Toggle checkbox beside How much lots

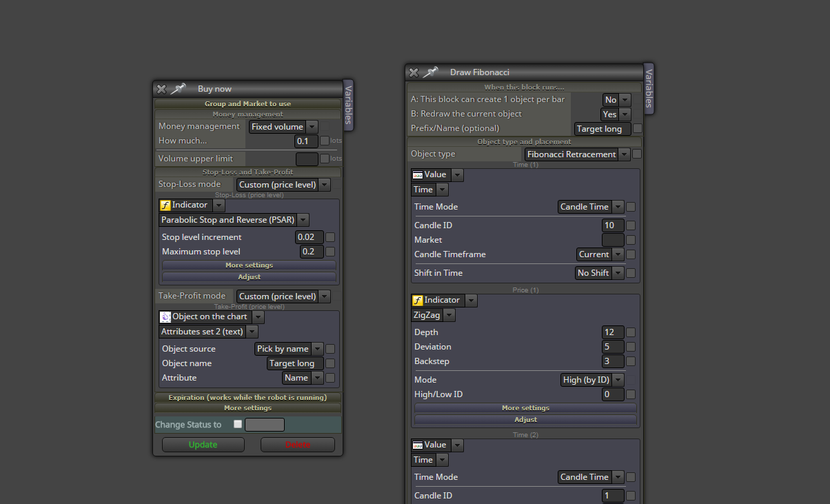pos(325,141)
